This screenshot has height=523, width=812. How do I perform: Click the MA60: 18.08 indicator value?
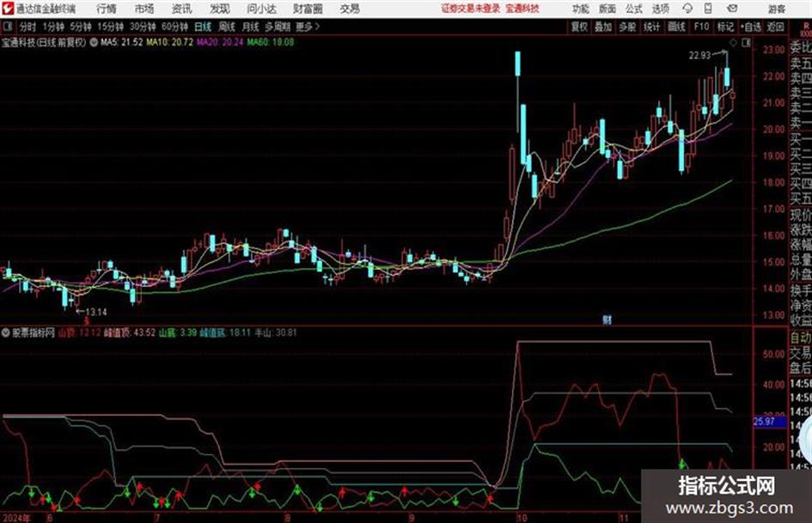[271, 42]
